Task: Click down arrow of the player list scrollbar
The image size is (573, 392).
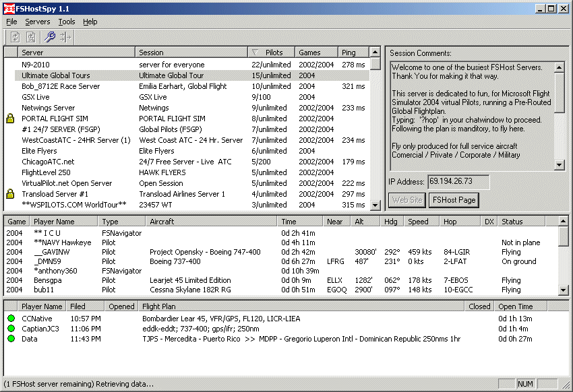Action: 563,290
